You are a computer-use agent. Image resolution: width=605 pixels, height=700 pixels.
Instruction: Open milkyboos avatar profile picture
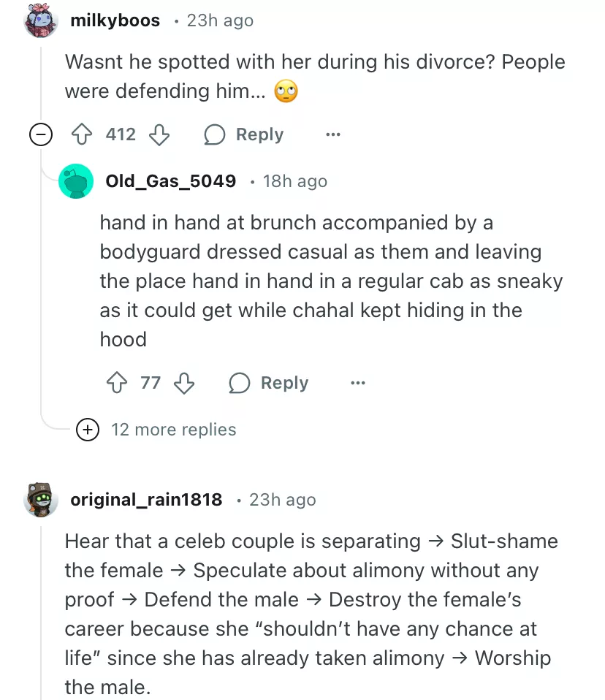41,21
